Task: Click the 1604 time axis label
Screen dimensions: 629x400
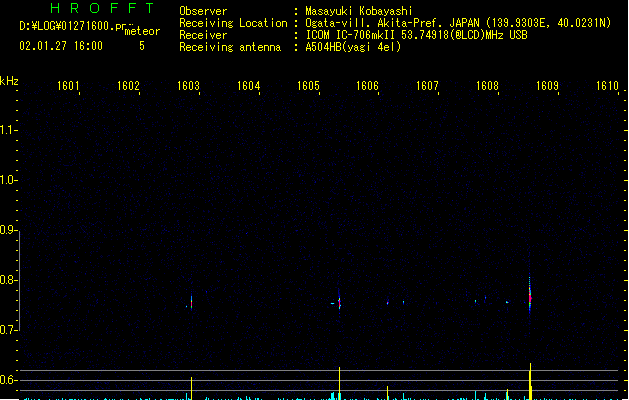Action: [x=248, y=86]
